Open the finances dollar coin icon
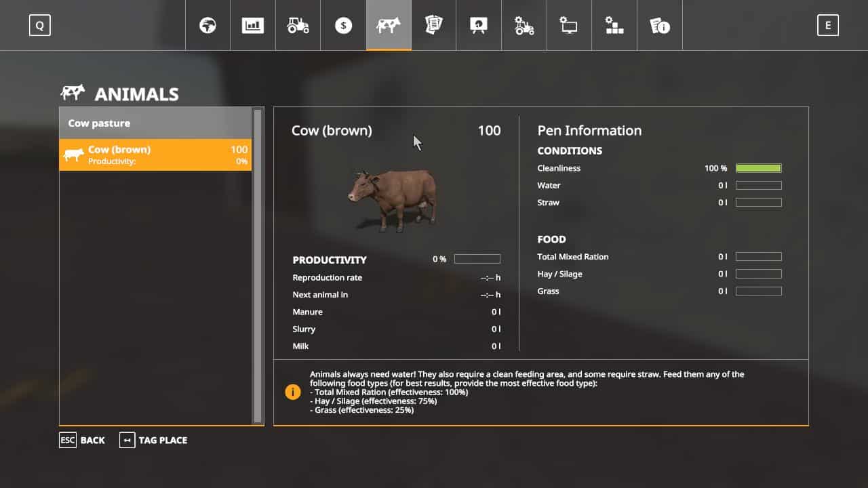Viewport: 868px width, 488px height. [343, 26]
